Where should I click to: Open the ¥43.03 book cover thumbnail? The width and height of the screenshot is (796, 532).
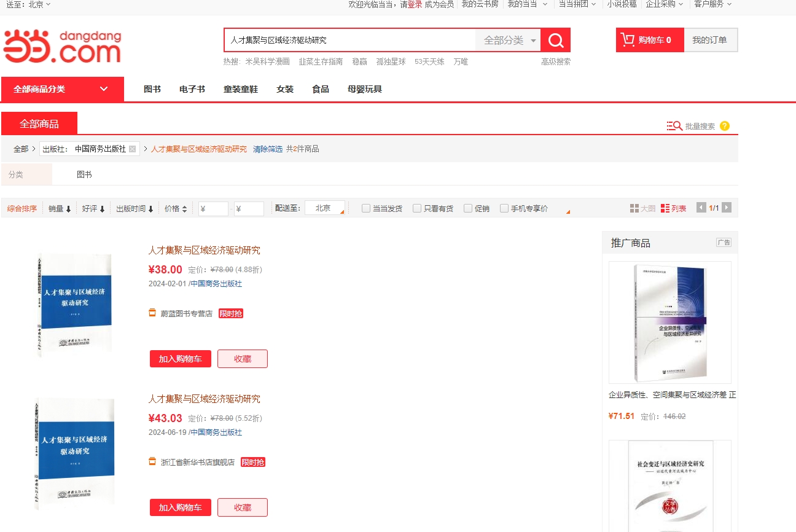pyautogui.click(x=75, y=453)
